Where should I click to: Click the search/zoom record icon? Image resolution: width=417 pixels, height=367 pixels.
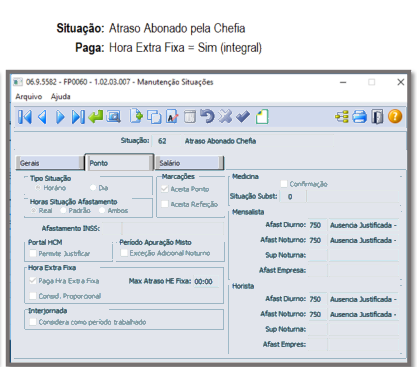pos(113,117)
